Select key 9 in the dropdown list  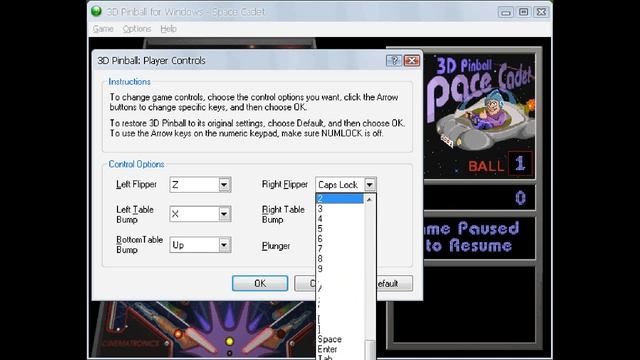click(x=340, y=269)
